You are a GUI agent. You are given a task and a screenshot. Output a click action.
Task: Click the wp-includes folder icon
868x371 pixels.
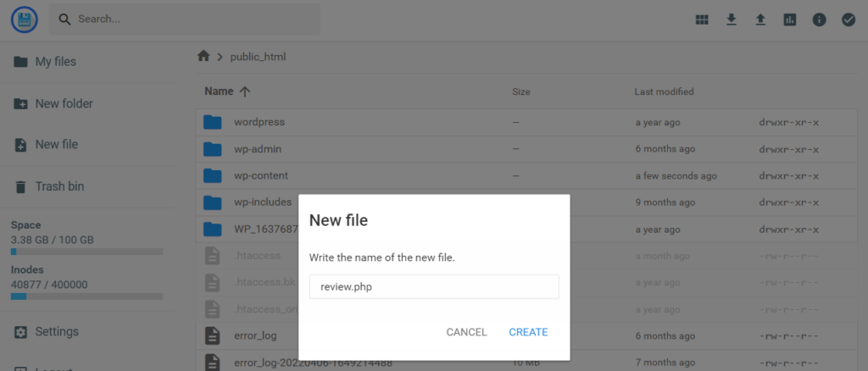click(x=213, y=202)
